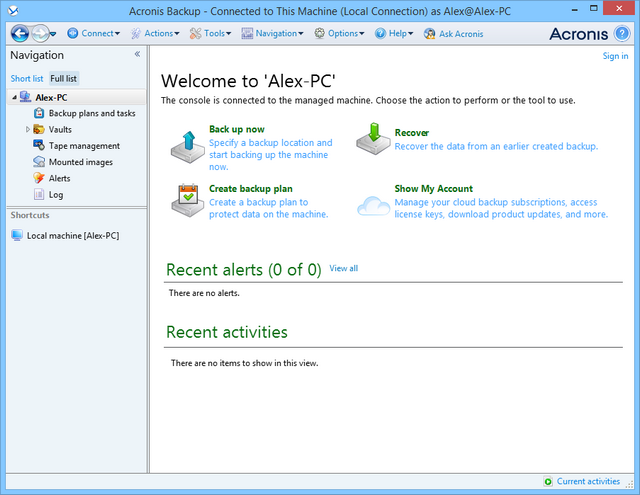Click the Create backup plan calendar icon
This screenshot has width=640, height=495.
tap(186, 201)
